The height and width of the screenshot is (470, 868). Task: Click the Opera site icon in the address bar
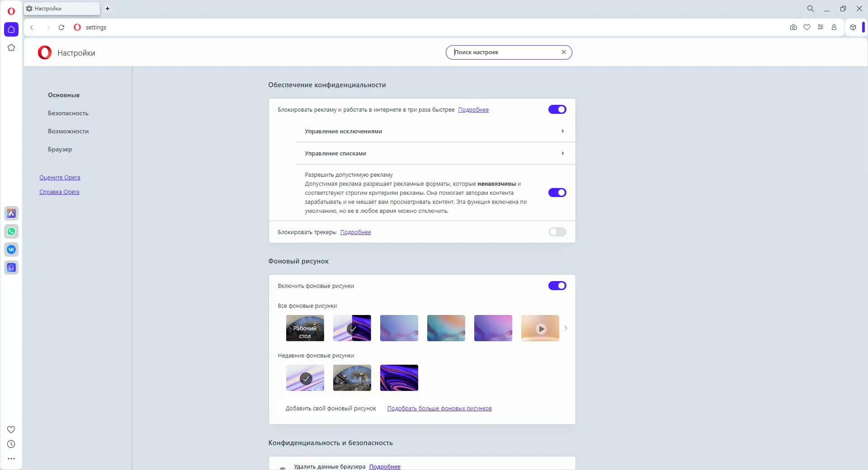coord(77,27)
